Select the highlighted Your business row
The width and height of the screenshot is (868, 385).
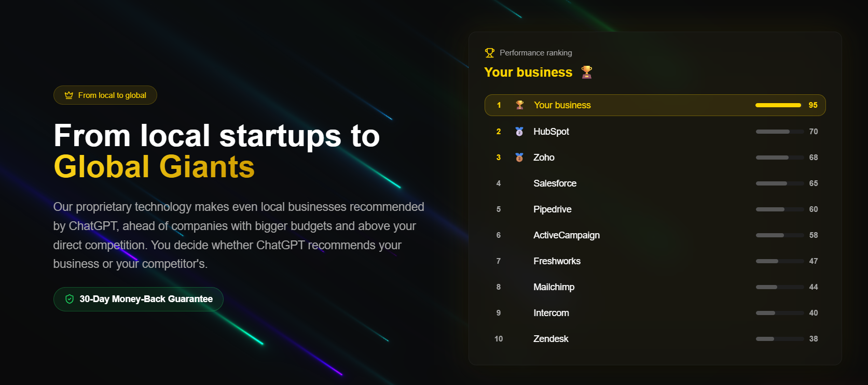[x=655, y=105]
